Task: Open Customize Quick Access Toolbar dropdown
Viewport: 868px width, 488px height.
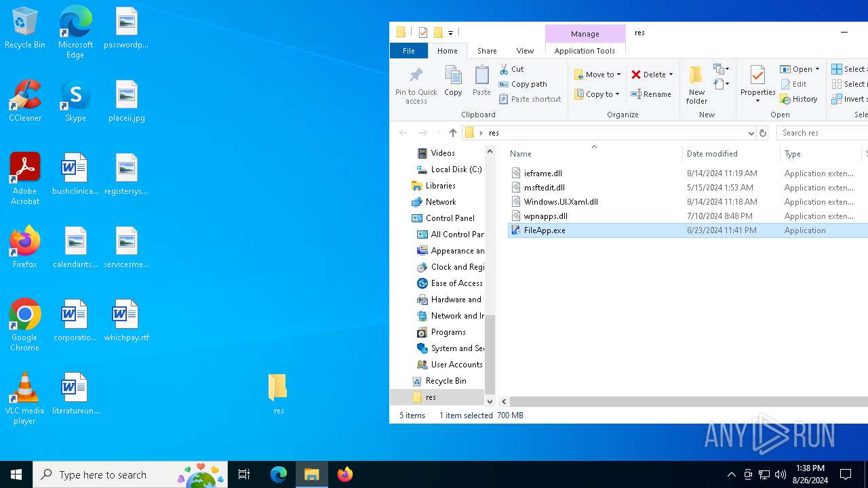Action: coord(450,33)
